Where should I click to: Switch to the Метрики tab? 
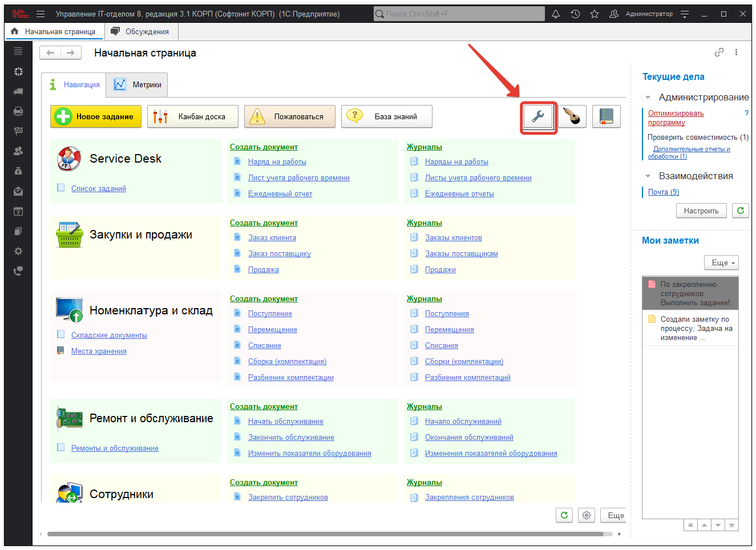click(x=138, y=85)
